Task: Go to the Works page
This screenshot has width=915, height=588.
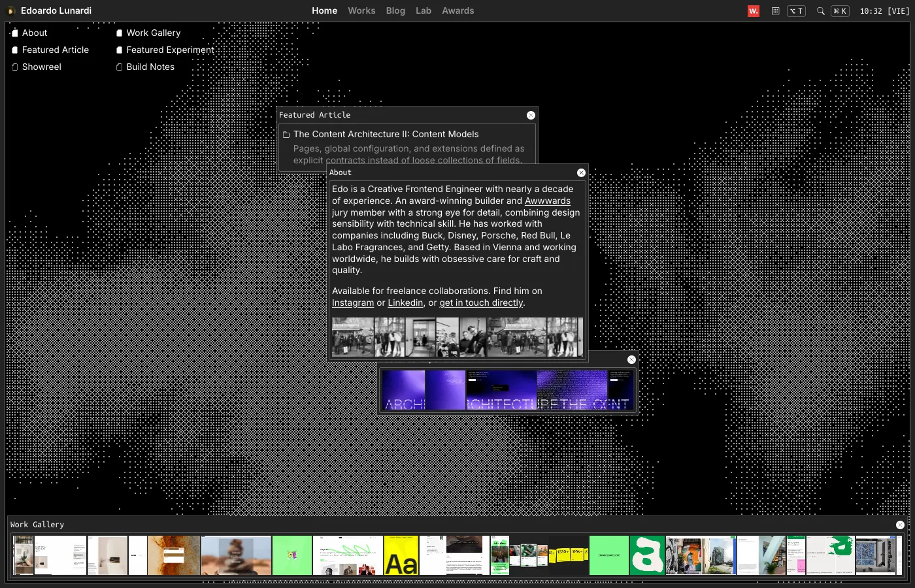Action: pyautogui.click(x=361, y=11)
